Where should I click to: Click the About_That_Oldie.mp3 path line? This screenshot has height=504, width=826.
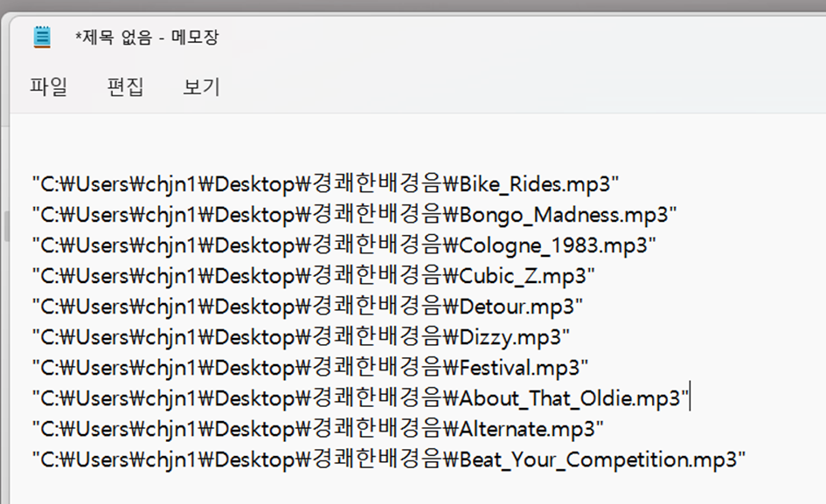point(360,398)
